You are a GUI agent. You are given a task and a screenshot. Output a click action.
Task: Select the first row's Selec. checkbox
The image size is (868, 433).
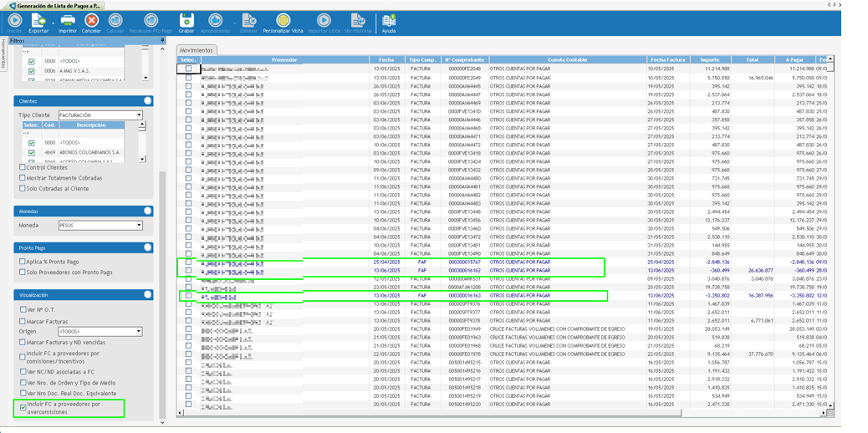click(188, 69)
